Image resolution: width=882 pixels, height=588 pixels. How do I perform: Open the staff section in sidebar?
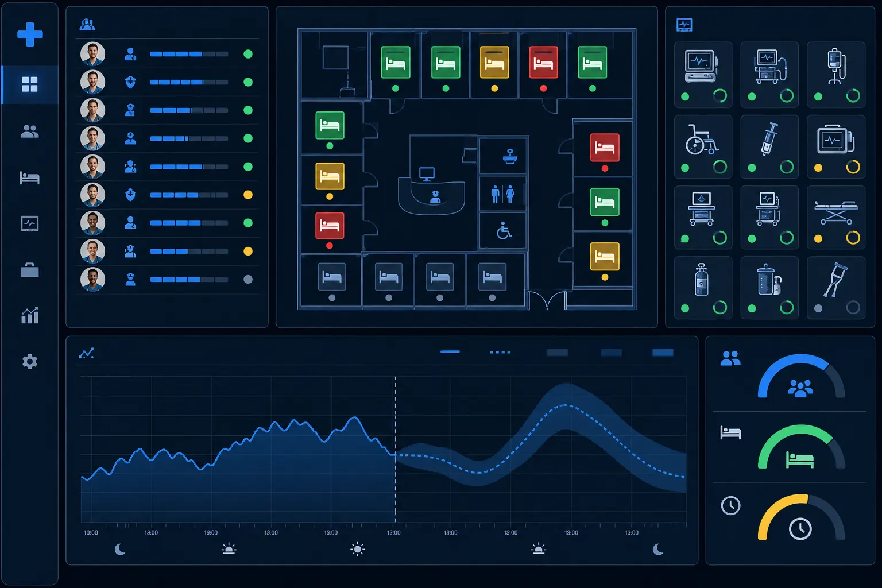30,131
